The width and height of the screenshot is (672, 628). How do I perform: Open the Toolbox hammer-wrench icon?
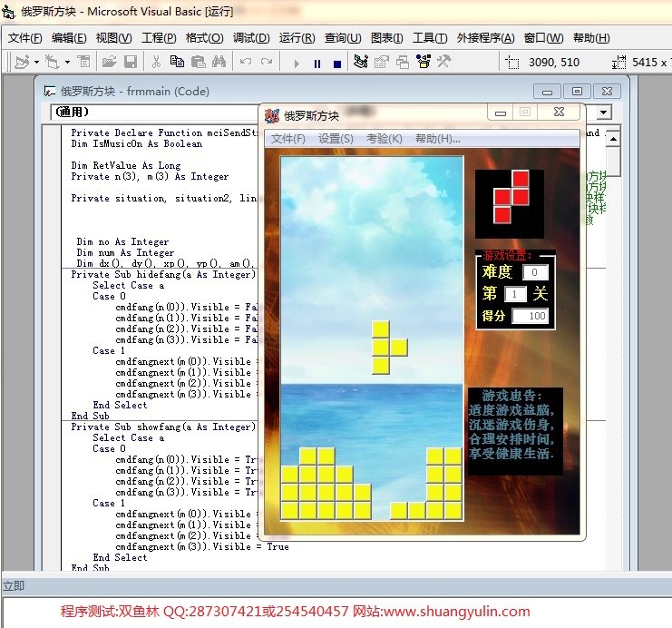(444, 62)
